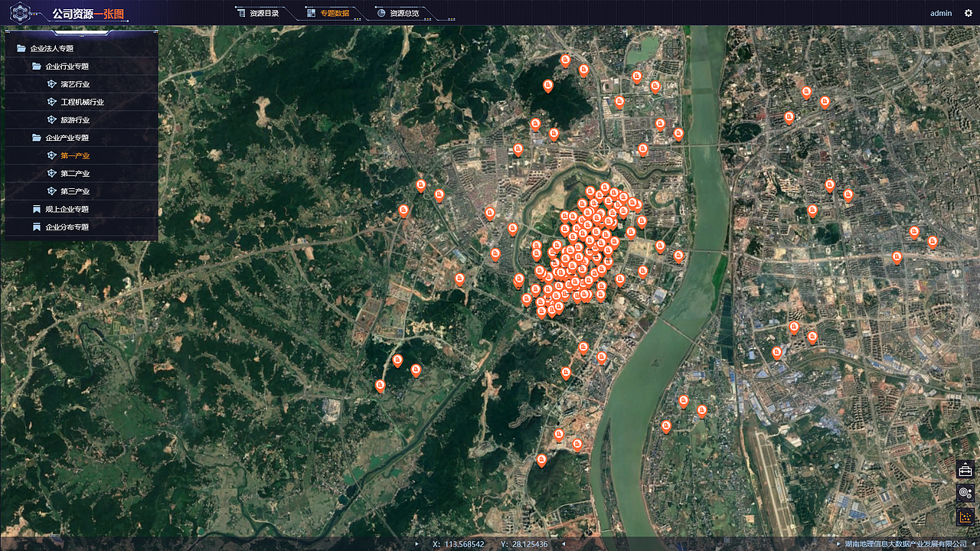This screenshot has height=551, width=980.
Task: Click the cube icon beside 第二产业
Action: tap(51, 174)
